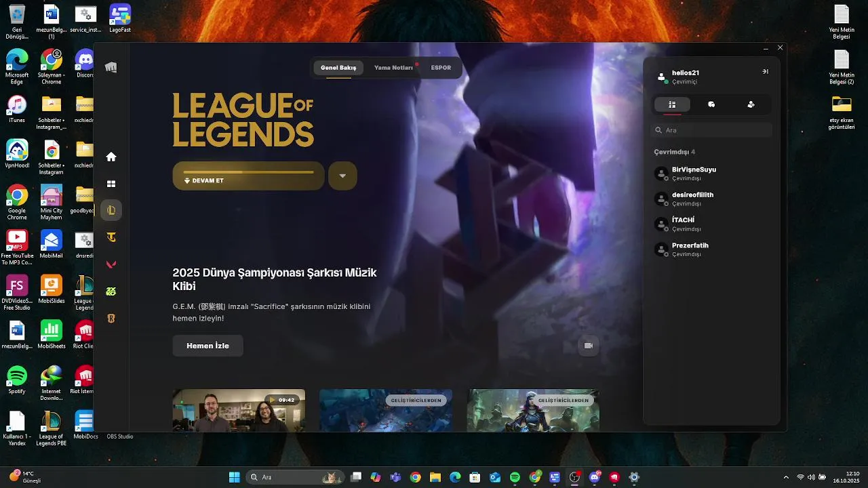The height and width of the screenshot is (488, 868).
Task: Open Mini City Mayhem desktop icon
Action: pyautogui.click(x=51, y=202)
